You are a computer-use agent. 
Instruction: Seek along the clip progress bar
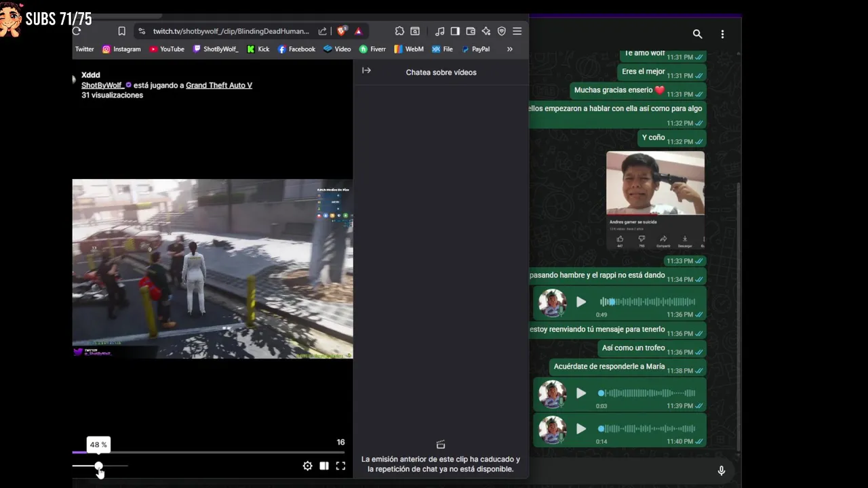coord(208,452)
